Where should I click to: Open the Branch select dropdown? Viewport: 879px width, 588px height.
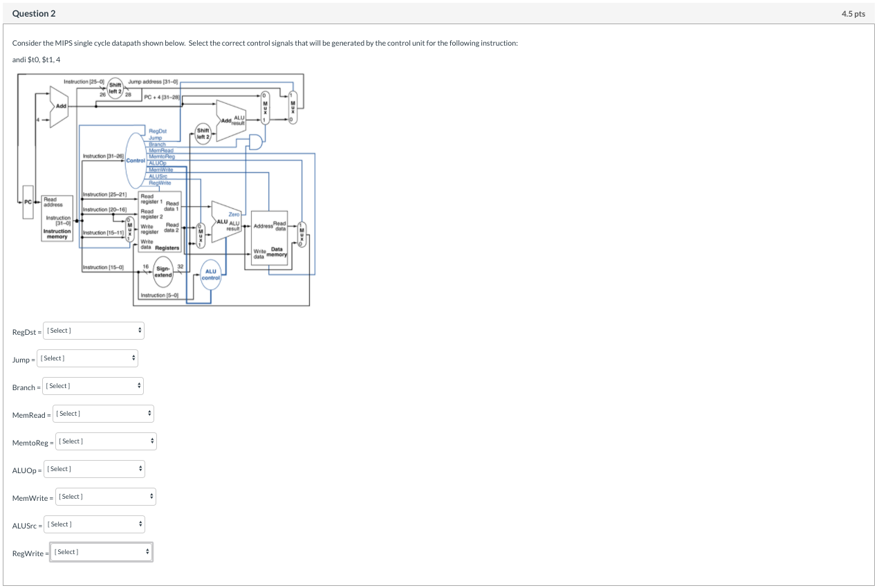[92, 385]
